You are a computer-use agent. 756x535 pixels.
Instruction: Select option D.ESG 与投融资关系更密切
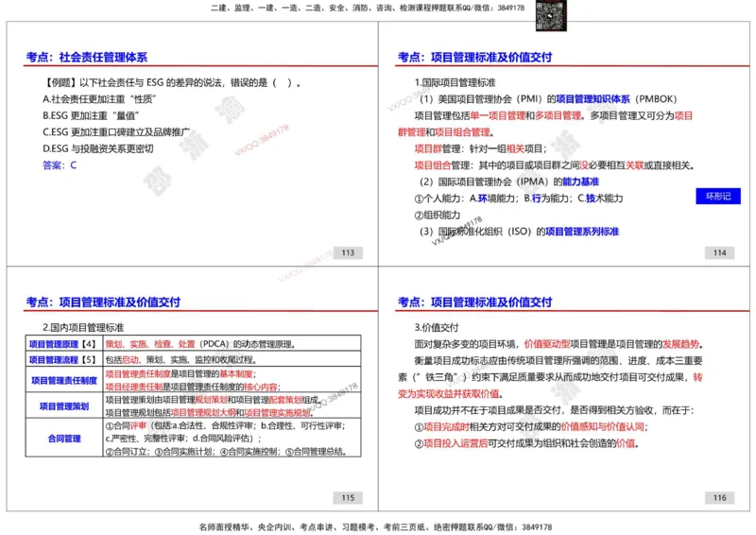click(98, 148)
